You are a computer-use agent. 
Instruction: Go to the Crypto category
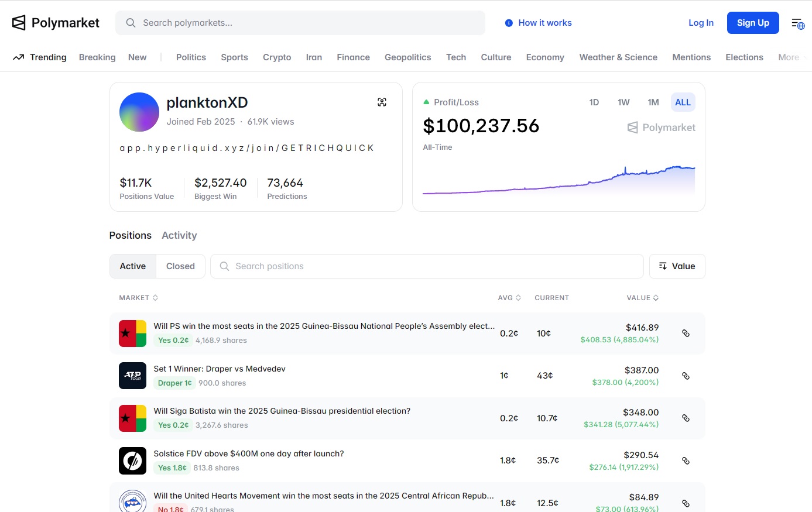pyautogui.click(x=277, y=57)
